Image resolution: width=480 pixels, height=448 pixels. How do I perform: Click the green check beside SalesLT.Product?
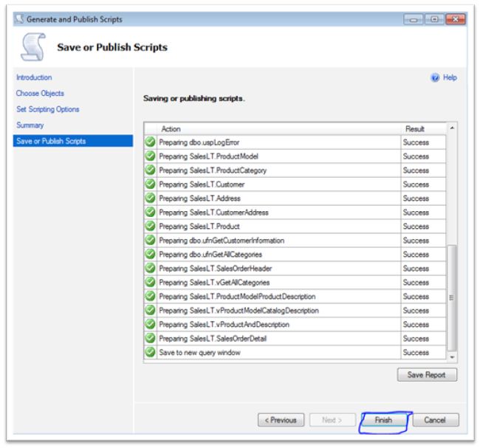click(151, 226)
